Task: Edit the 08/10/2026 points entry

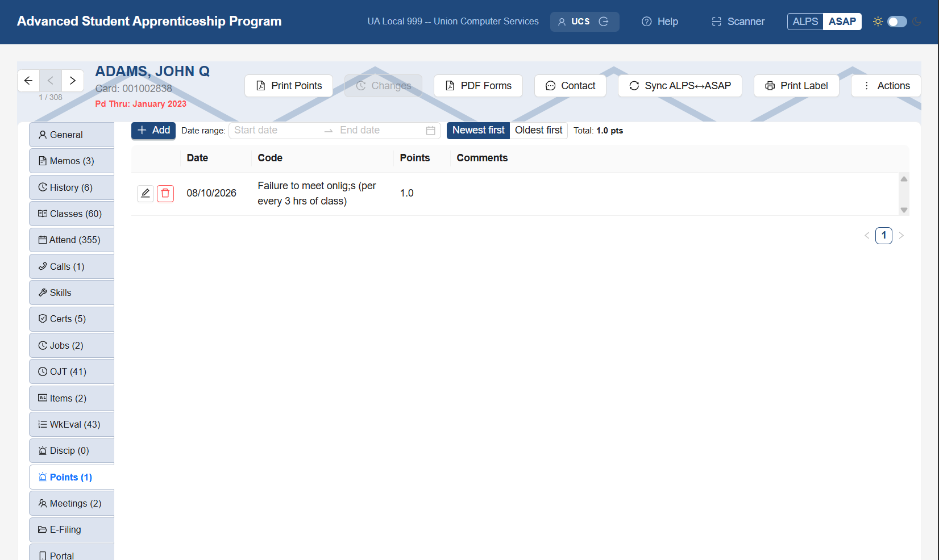Action: 146,194
